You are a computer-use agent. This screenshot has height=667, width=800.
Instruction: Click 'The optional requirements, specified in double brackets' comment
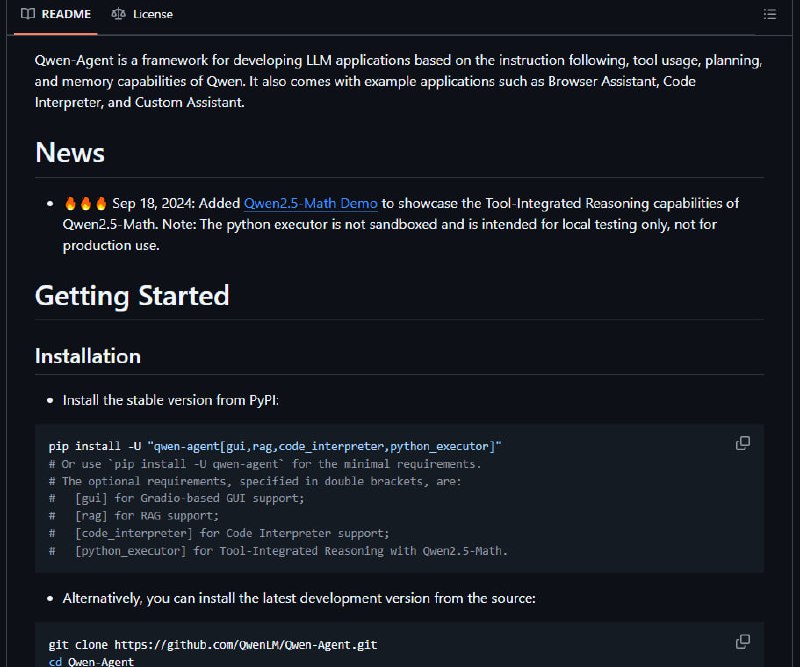pyautogui.click(x=255, y=481)
